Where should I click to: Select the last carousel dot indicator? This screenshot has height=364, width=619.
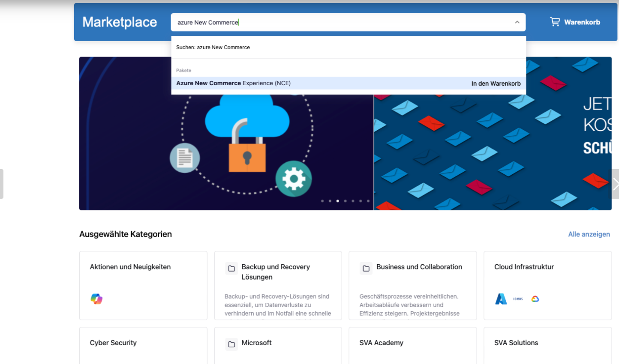pos(368,201)
